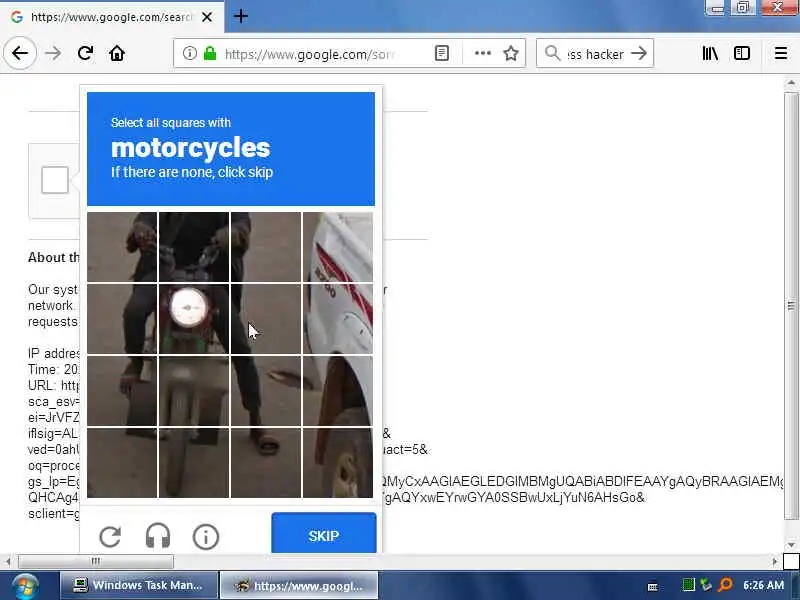Click the forward navigation arrow
The height and width of the screenshot is (600, 800).
pos(53,53)
